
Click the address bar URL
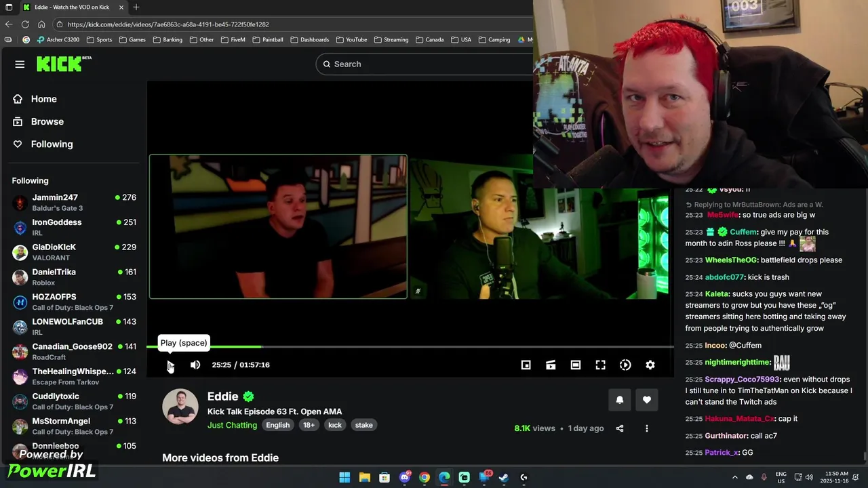click(168, 24)
